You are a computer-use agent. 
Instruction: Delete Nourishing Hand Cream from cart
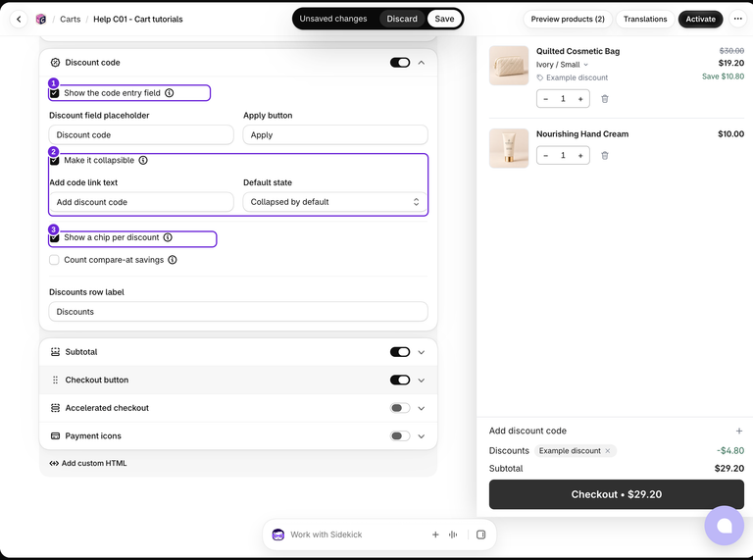pyautogui.click(x=605, y=156)
